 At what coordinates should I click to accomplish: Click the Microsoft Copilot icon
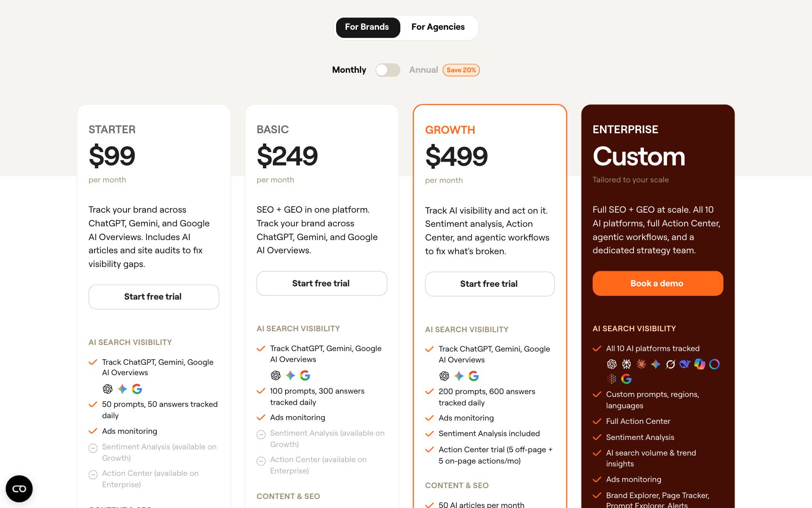(x=700, y=364)
